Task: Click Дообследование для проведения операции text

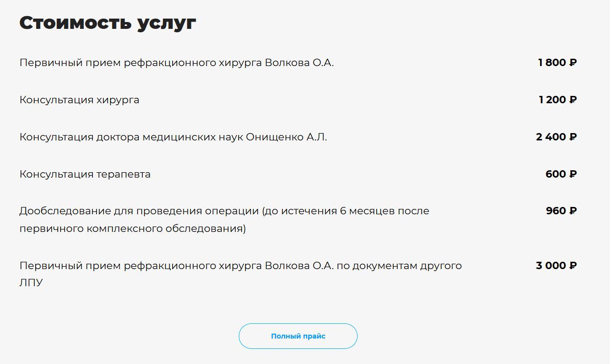Action: [139, 211]
